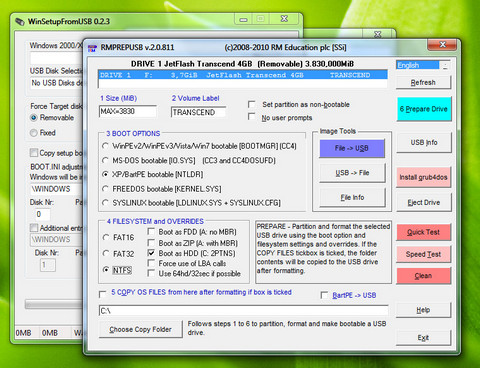The width and height of the screenshot is (480, 368).
Task: Click the File Info button
Action: tap(352, 198)
